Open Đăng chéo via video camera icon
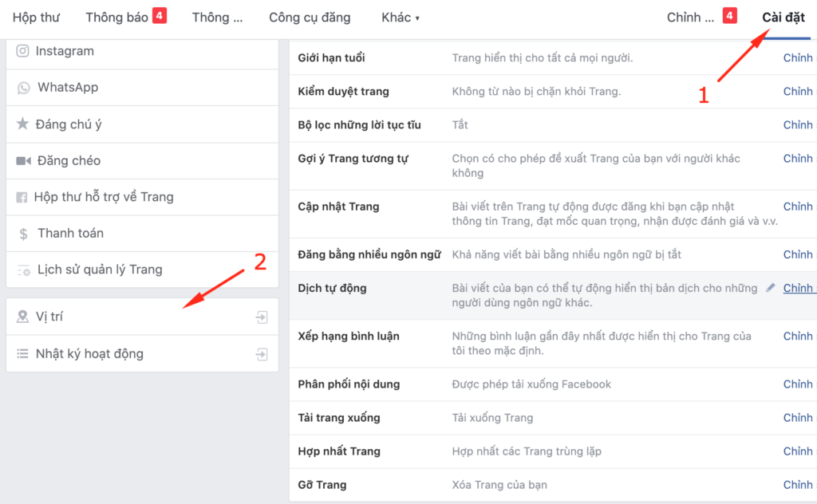This screenshot has width=817, height=504. (23, 160)
